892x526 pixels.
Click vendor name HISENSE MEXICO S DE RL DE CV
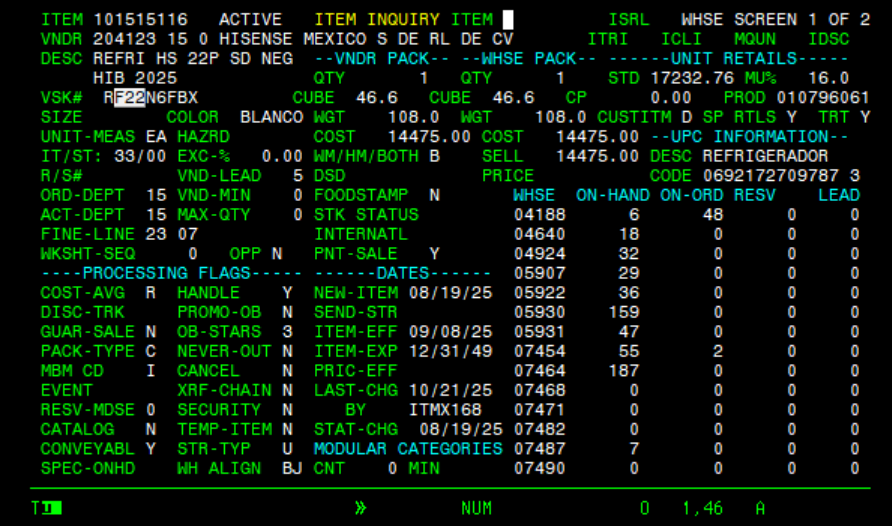point(366,39)
